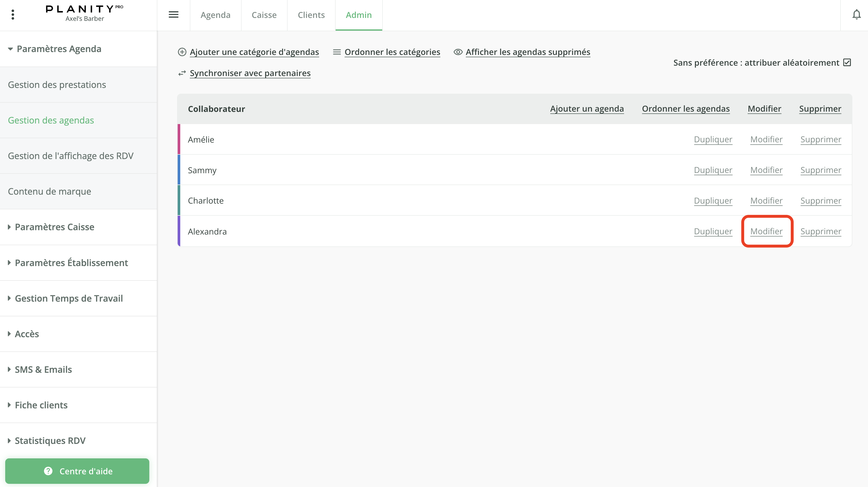Click Amélie's pink color bar
The width and height of the screenshot is (868, 487).
click(x=179, y=139)
